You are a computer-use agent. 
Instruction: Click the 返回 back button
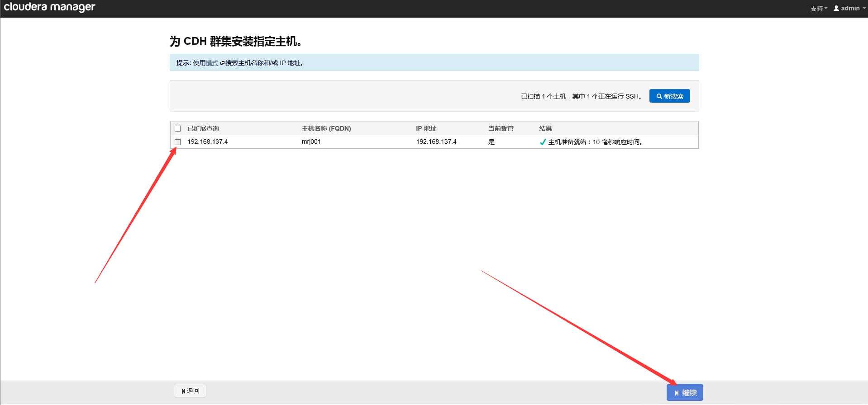coord(190,391)
